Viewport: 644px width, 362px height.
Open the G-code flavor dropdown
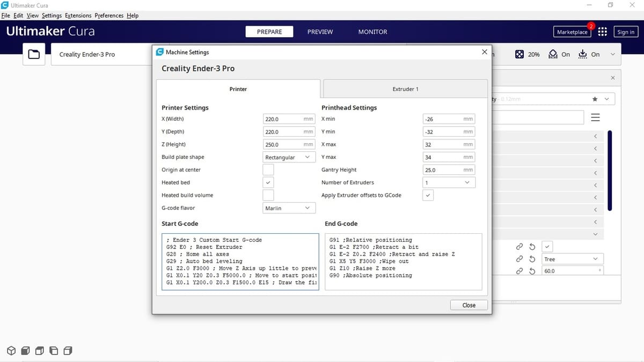point(288,208)
